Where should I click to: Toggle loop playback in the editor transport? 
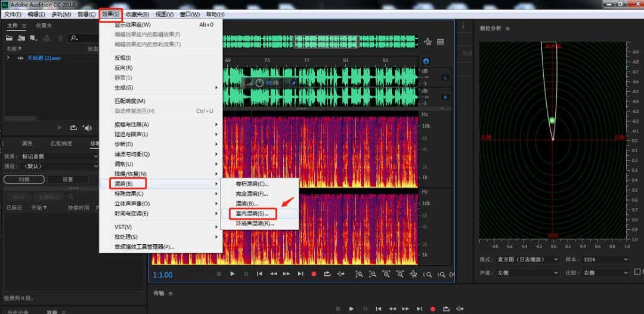(x=327, y=274)
